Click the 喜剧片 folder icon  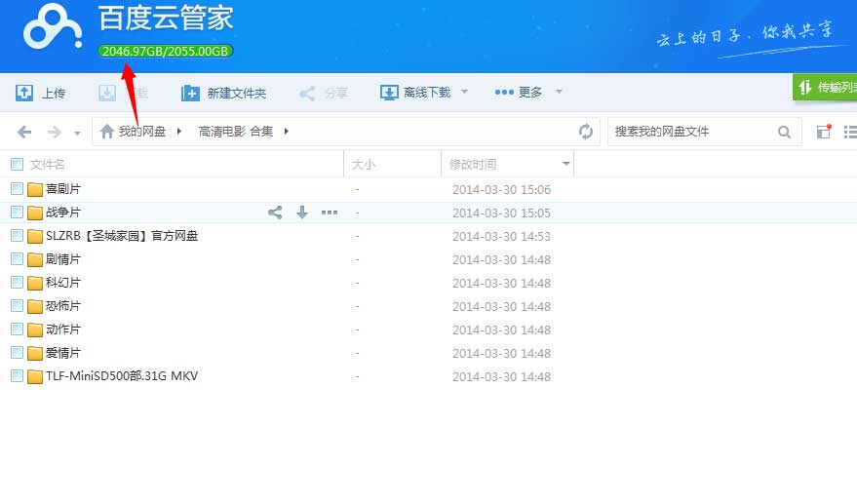35,189
